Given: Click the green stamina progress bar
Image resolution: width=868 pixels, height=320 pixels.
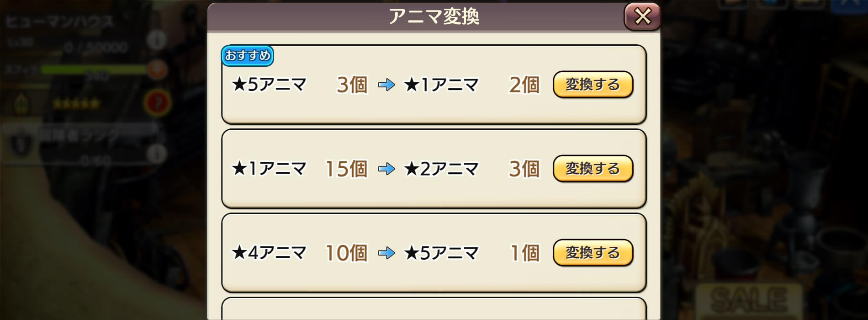Looking at the screenshot, I should (x=94, y=69).
